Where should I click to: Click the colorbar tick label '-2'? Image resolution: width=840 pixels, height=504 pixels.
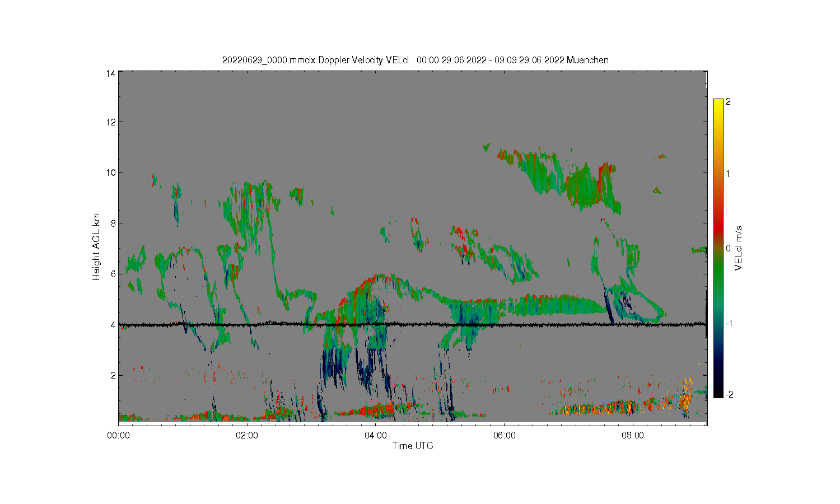click(729, 395)
